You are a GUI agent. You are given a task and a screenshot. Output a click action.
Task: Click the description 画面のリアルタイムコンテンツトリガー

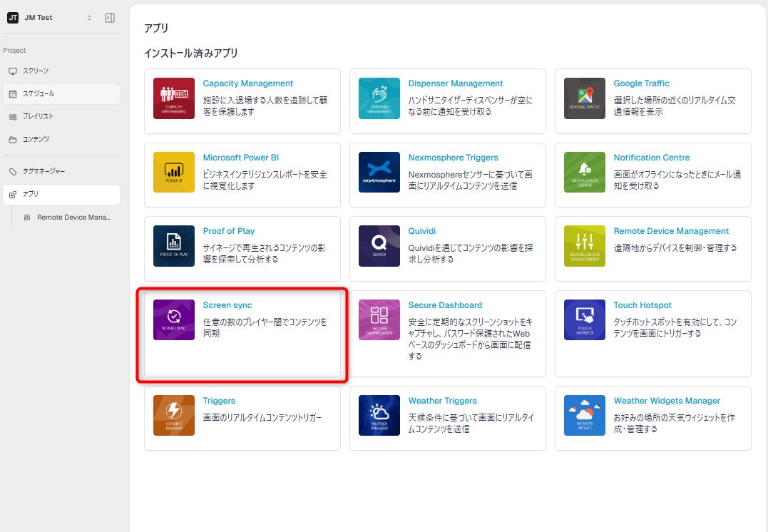[x=262, y=417]
